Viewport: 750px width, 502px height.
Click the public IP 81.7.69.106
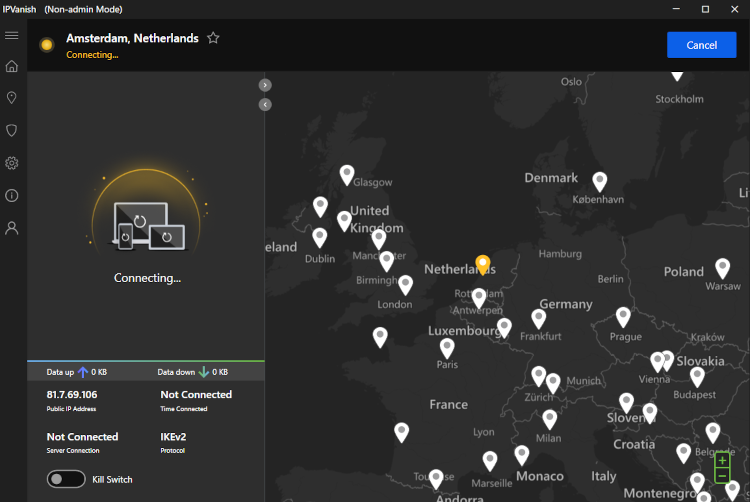tap(72, 394)
